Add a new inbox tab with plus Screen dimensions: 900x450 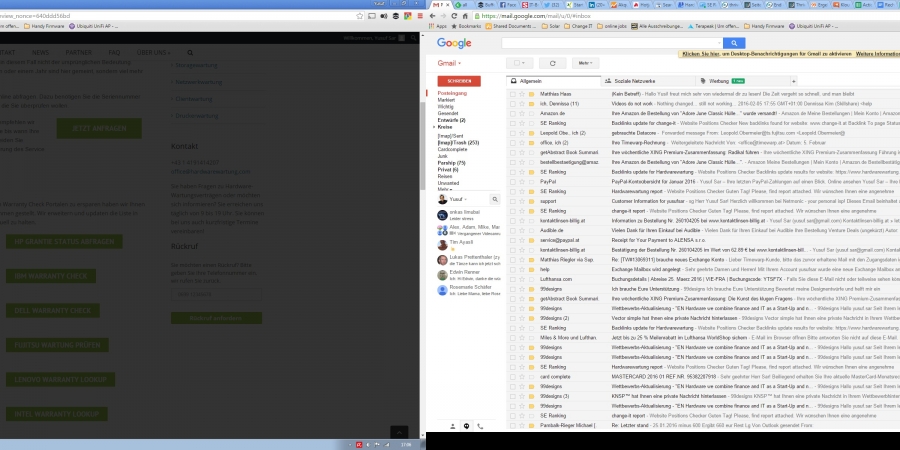tap(794, 81)
